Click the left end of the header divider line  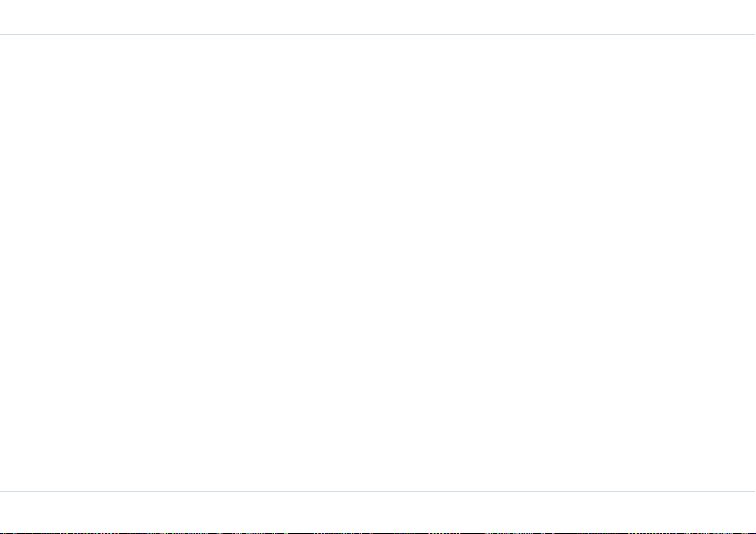pos(2,35)
